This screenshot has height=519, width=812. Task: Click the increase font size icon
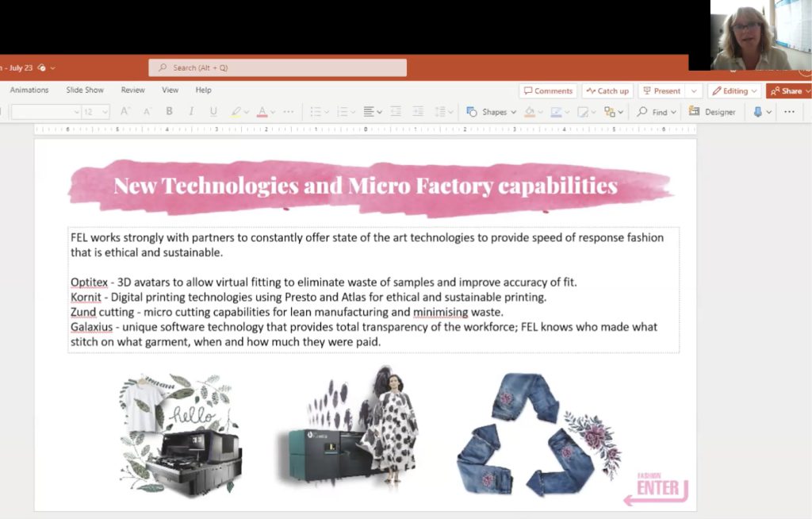tap(124, 112)
